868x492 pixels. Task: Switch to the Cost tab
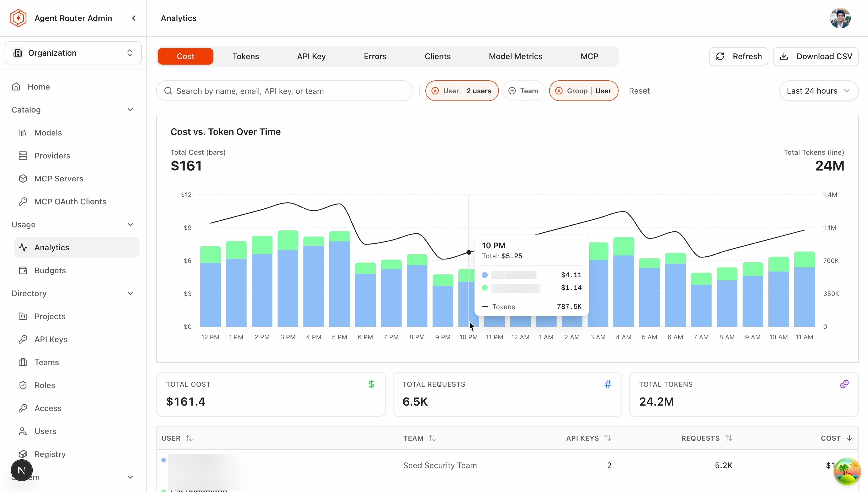pyautogui.click(x=185, y=57)
